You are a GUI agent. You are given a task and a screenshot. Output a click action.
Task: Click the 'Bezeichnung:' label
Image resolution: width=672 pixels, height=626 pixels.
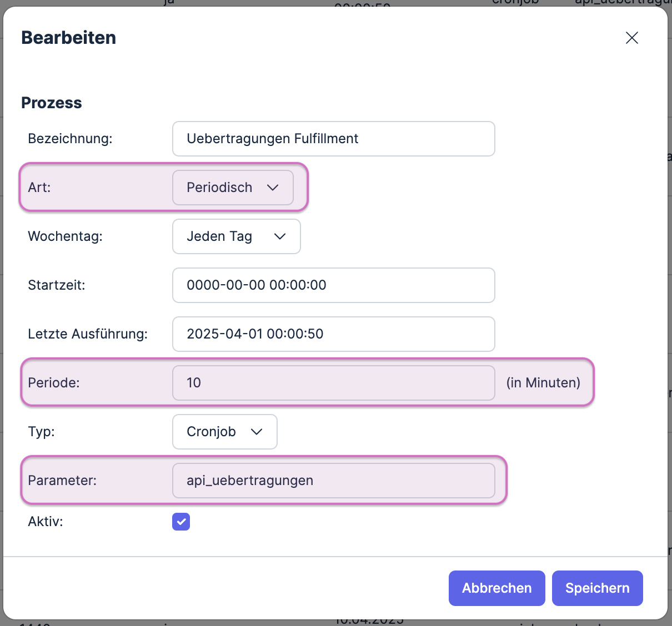pos(70,139)
